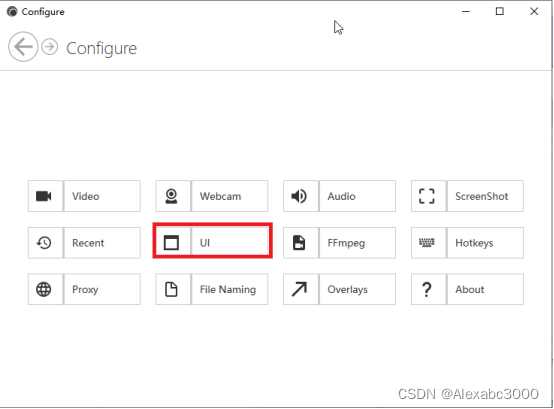Open the Video settings label
Viewport: 554px width, 409px height.
coord(86,196)
